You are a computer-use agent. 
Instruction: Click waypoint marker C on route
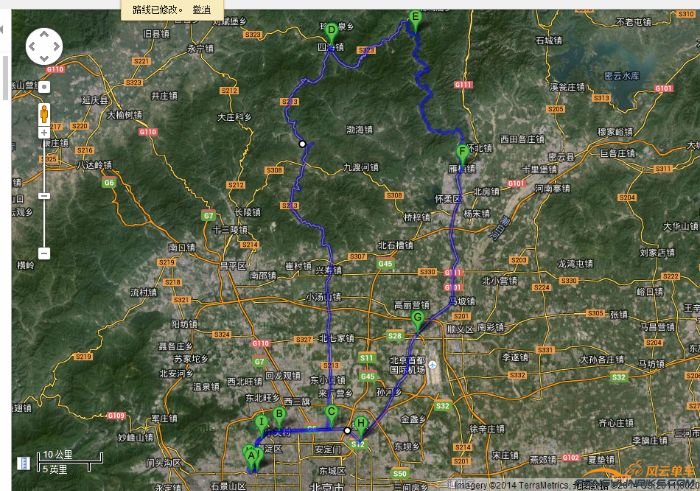[x=332, y=412]
